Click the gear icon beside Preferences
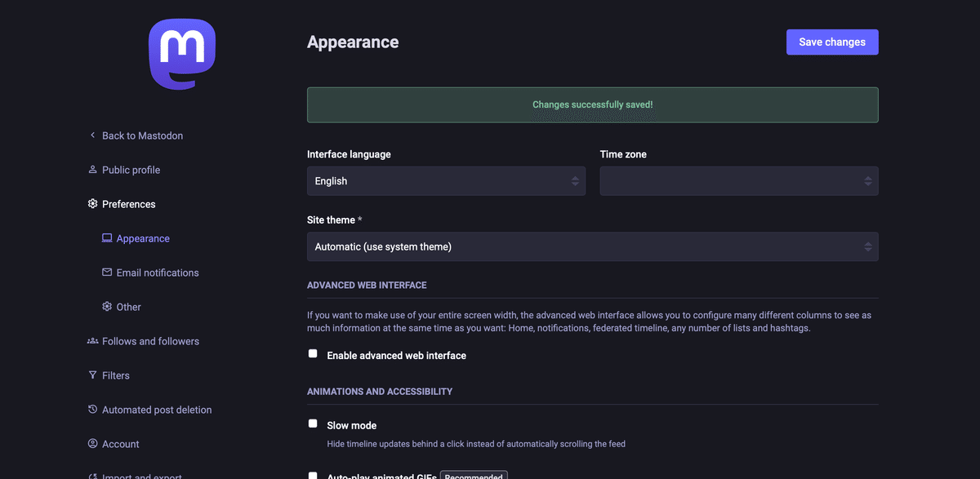Viewport: 980px width, 479px height. [x=92, y=204]
